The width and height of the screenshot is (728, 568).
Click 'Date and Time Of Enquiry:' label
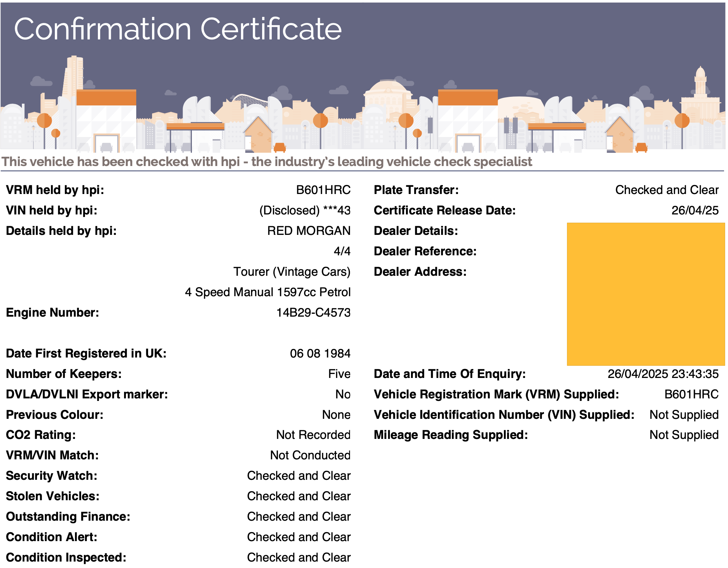pos(450,374)
